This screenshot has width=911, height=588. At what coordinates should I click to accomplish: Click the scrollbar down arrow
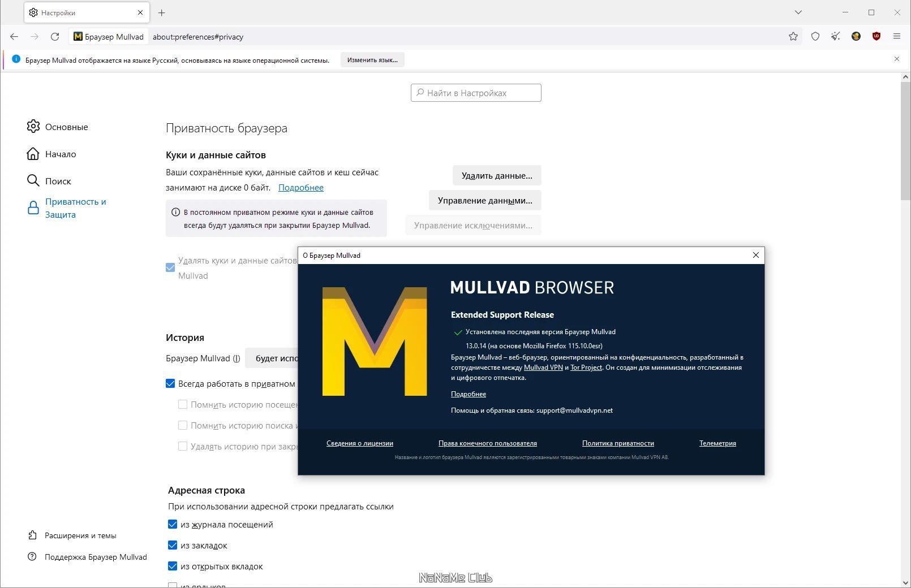coord(905,582)
